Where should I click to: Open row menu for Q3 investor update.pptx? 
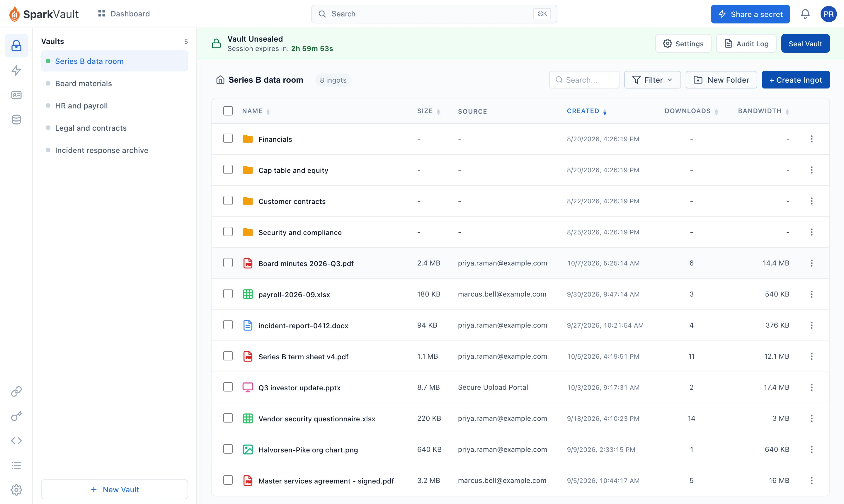(x=811, y=387)
